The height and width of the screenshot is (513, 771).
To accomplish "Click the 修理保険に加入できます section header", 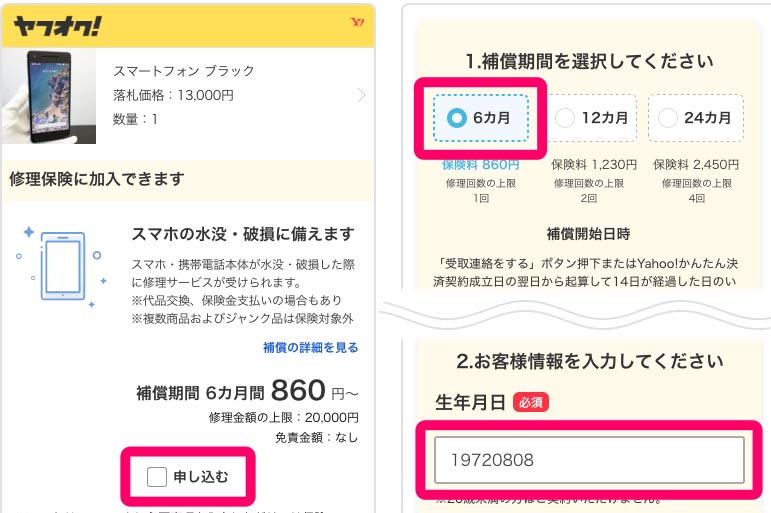I will (97, 180).
